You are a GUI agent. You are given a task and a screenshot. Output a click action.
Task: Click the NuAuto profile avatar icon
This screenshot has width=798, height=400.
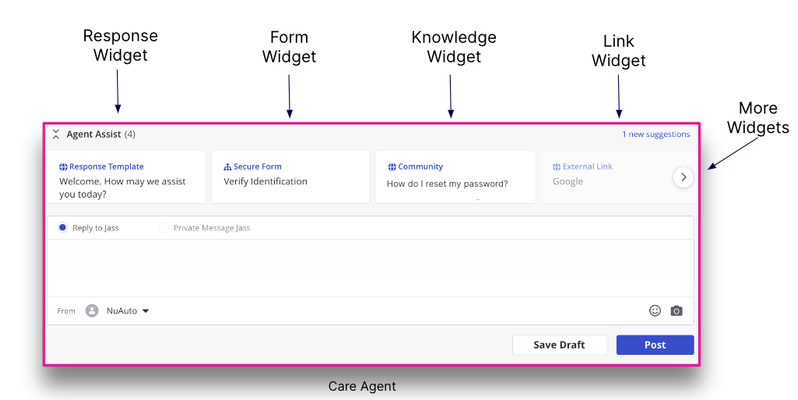[x=92, y=310]
